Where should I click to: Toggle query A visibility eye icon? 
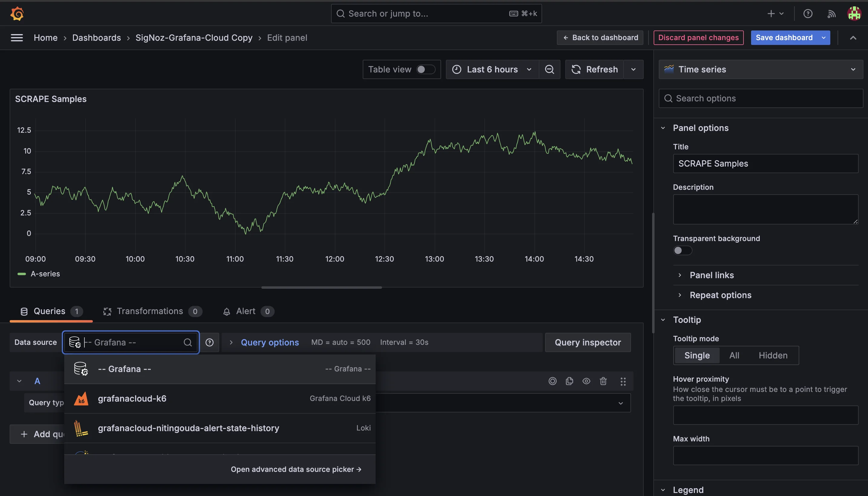(x=586, y=381)
